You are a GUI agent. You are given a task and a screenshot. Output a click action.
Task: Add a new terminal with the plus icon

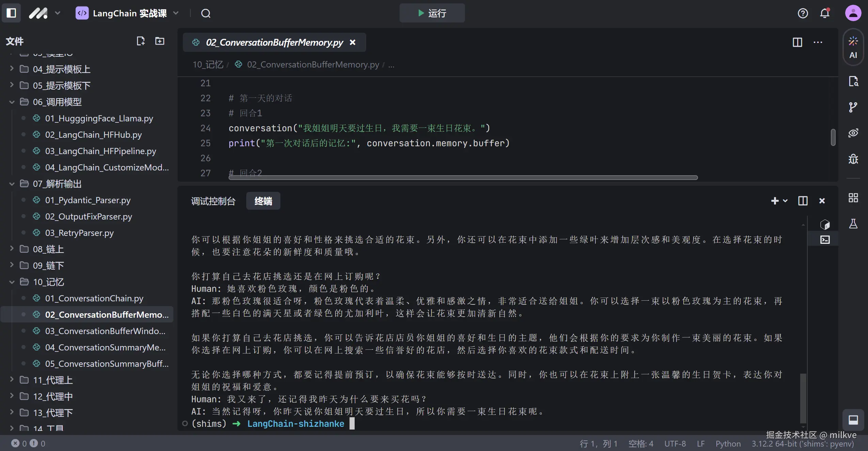point(774,201)
